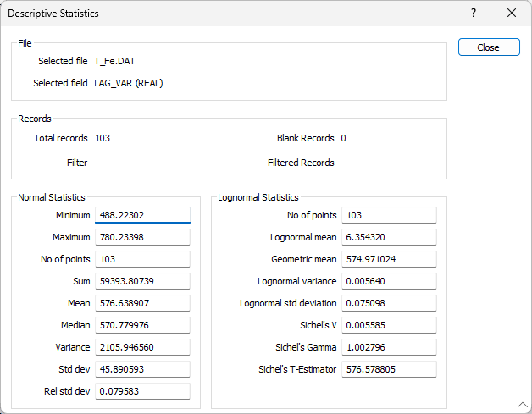Click the Close button

coord(489,47)
